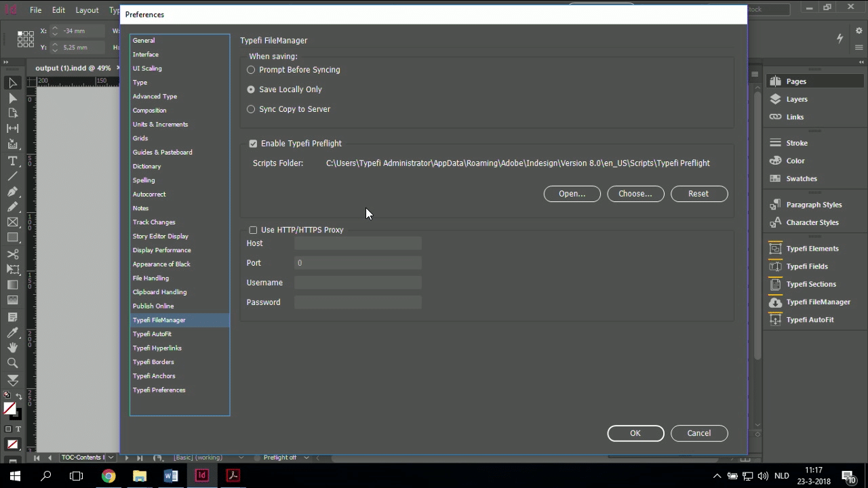Open the Character Styles panel
The image size is (868, 488).
click(x=813, y=222)
